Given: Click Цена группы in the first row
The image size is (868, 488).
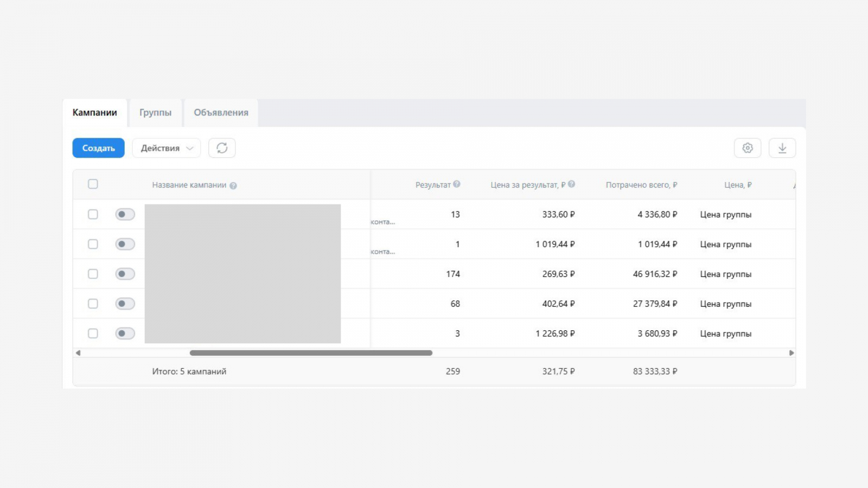Looking at the screenshot, I should pos(725,215).
